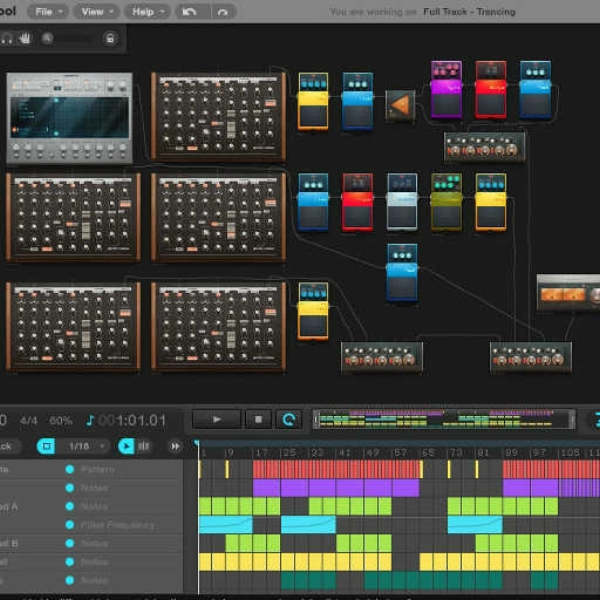Open the Help menu
The width and height of the screenshot is (600, 600).
coord(147,12)
